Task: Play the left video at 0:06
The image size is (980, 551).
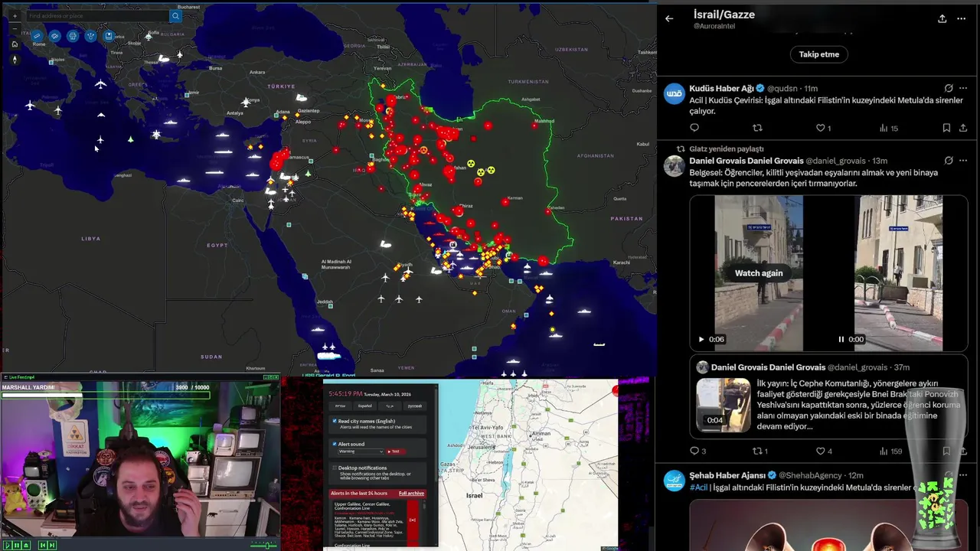Action: tap(701, 339)
